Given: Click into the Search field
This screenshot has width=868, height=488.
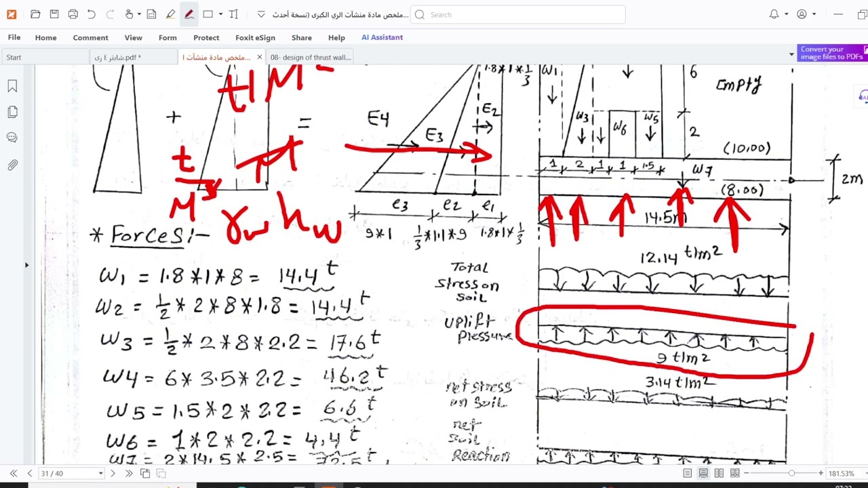Looking at the screenshot, I should pyautogui.click(x=518, y=14).
